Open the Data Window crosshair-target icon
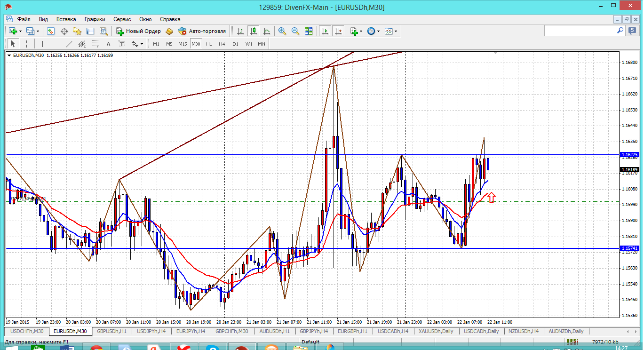 (x=64, y=31)
